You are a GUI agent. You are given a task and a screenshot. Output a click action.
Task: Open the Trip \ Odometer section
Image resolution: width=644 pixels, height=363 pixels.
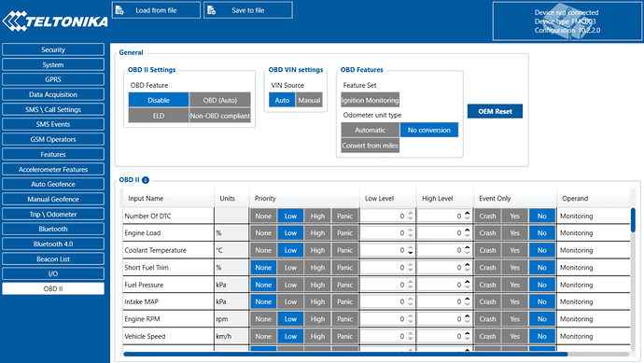pos(53,215)
